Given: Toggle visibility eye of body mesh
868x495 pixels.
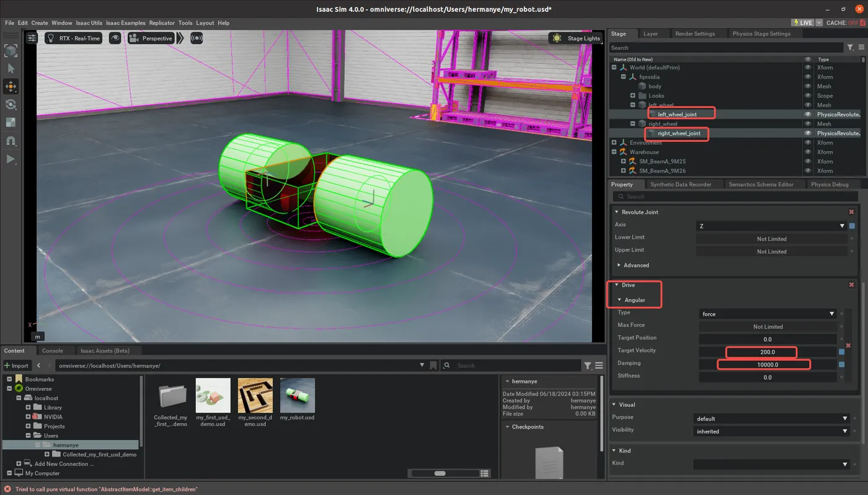Looking at the screenshot, I should (x=807, y=86).
